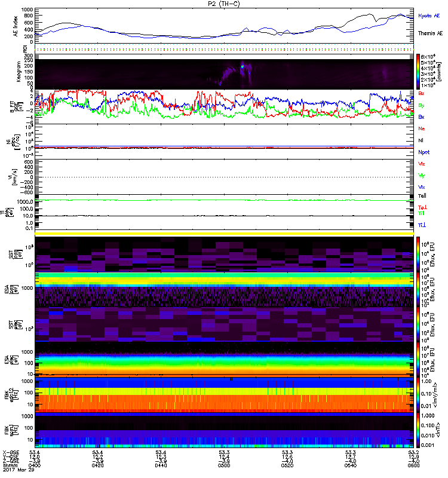
Task: Click the 1000 tick on AE Index axis
Action: click(x=27, y=10)
